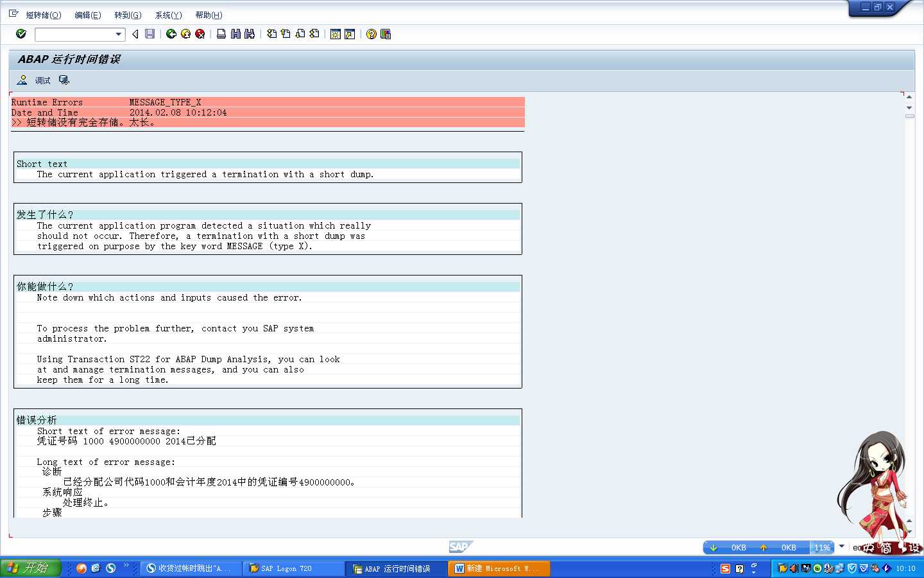Go to the first page icon
The width and height of the screenshot is (924, 578).
(x=272, y=34)
